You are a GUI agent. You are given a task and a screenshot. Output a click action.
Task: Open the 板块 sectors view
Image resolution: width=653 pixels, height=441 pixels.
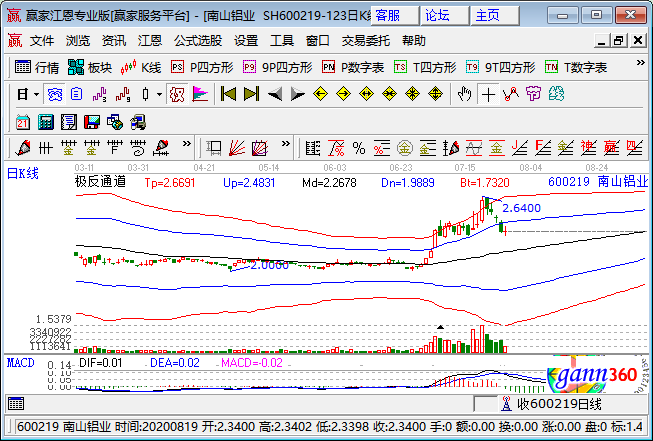pos(90,67)
